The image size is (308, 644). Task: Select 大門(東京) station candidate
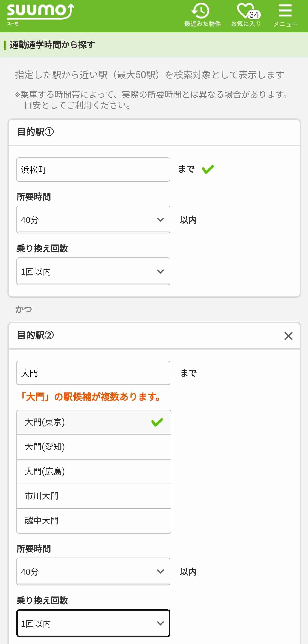pyautogui.click(x=94, y=422)
